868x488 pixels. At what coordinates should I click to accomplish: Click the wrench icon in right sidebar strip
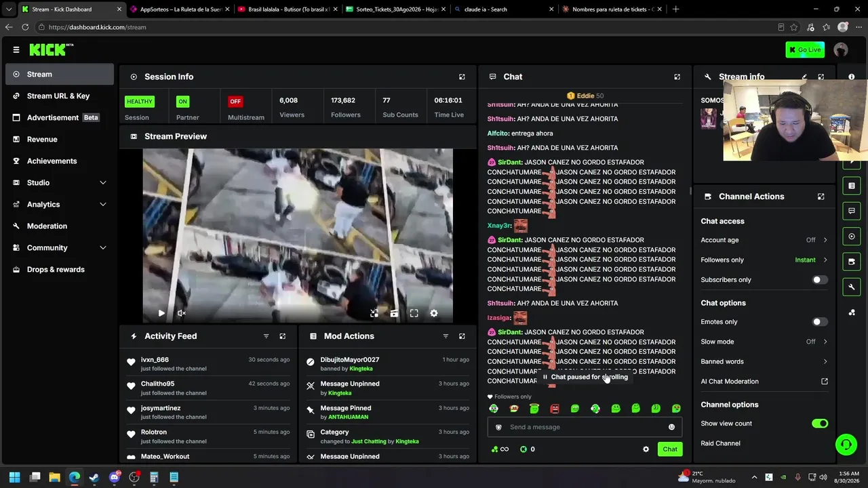[852, 287]
